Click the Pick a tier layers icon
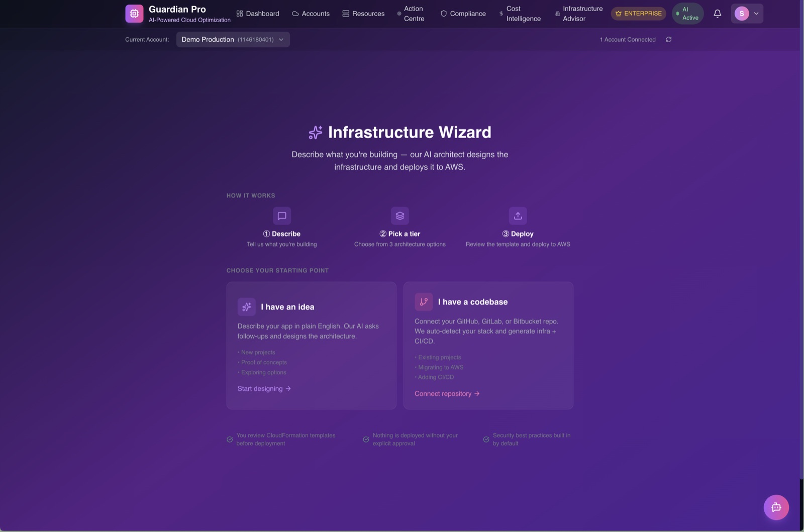This screenshot has width=804, height=532. click(399, 216)
